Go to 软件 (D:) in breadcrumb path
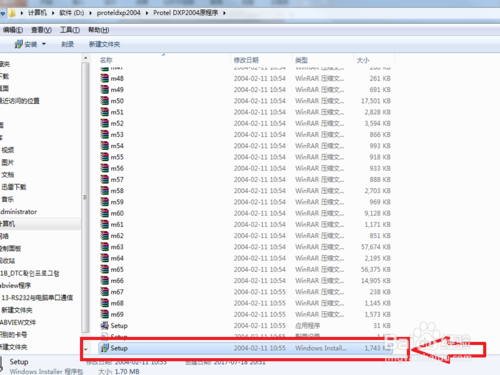 (x=72, y=13)
